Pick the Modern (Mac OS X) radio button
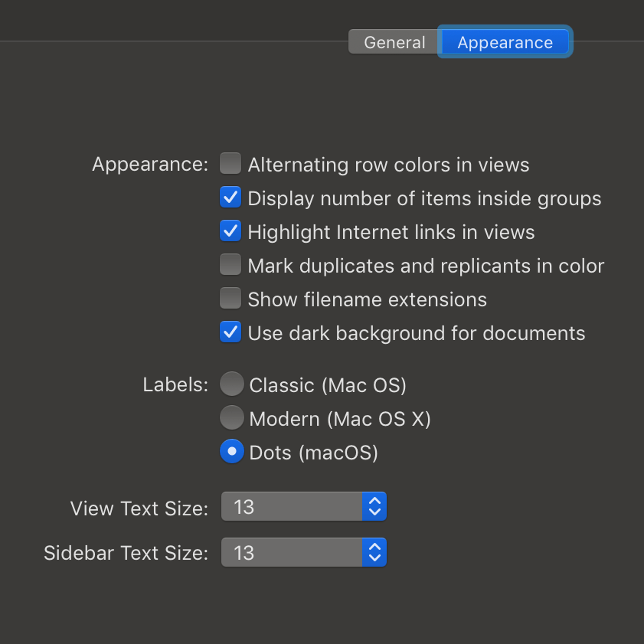Screen dimensions: 644x644 232,417
